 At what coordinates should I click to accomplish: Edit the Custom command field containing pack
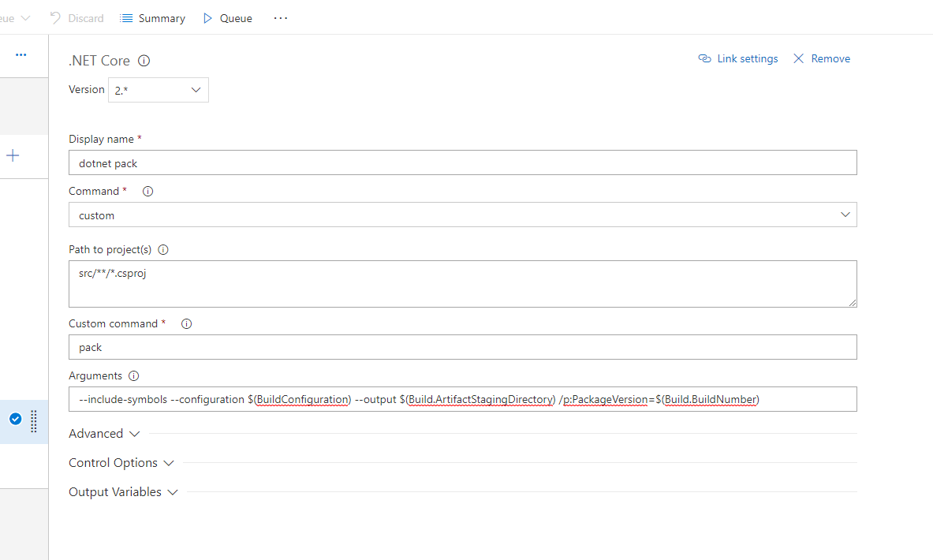click(462, 347)
